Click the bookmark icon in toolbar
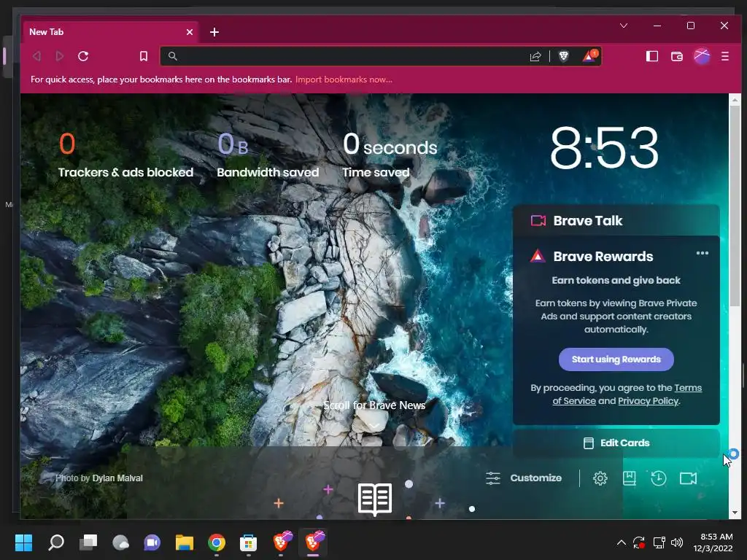Screen dimensions: 747x560 144,56
